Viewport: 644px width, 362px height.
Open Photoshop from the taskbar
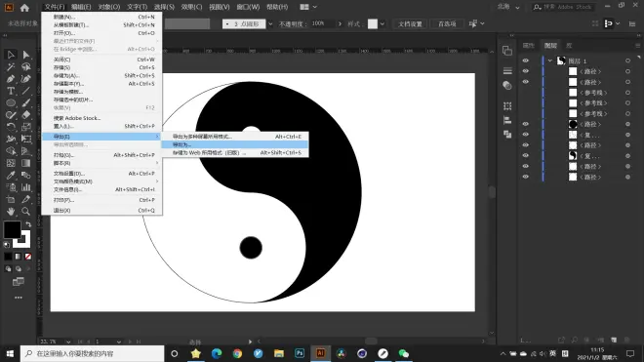click(300, 353)
